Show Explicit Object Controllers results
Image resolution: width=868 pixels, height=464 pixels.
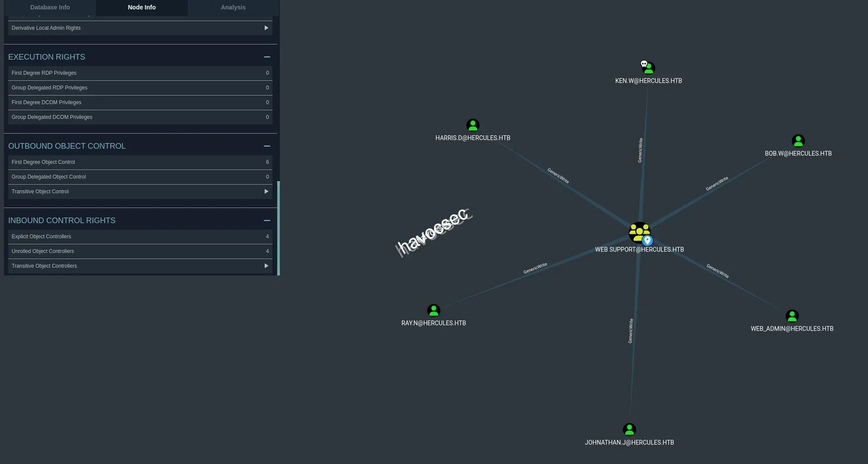(x=140, y=237)
